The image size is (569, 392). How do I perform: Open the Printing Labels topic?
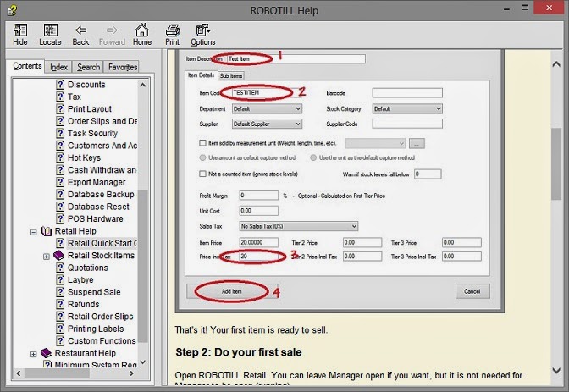[96, 329]
